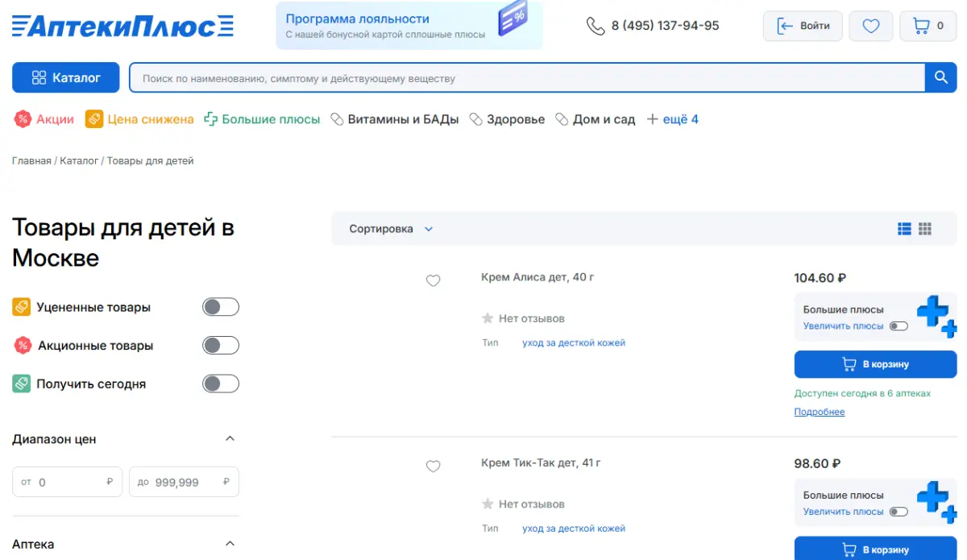Click star rating icon for Крем Алиса
Image resolution: width=967 pixels, height=560 pixels.
(x=488, y=318)
